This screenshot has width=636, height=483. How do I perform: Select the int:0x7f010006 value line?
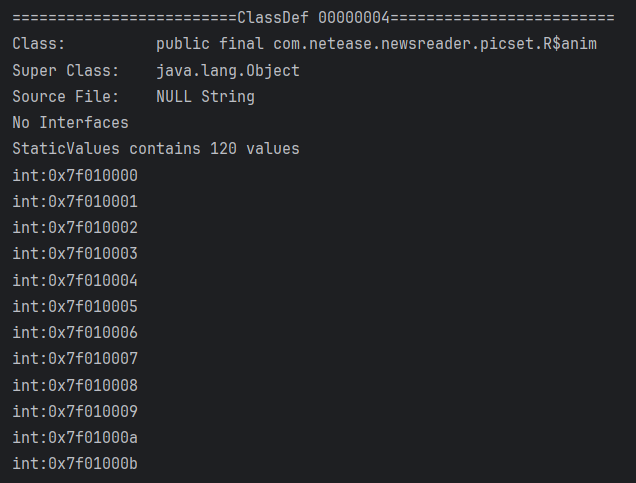click(75, 332)
